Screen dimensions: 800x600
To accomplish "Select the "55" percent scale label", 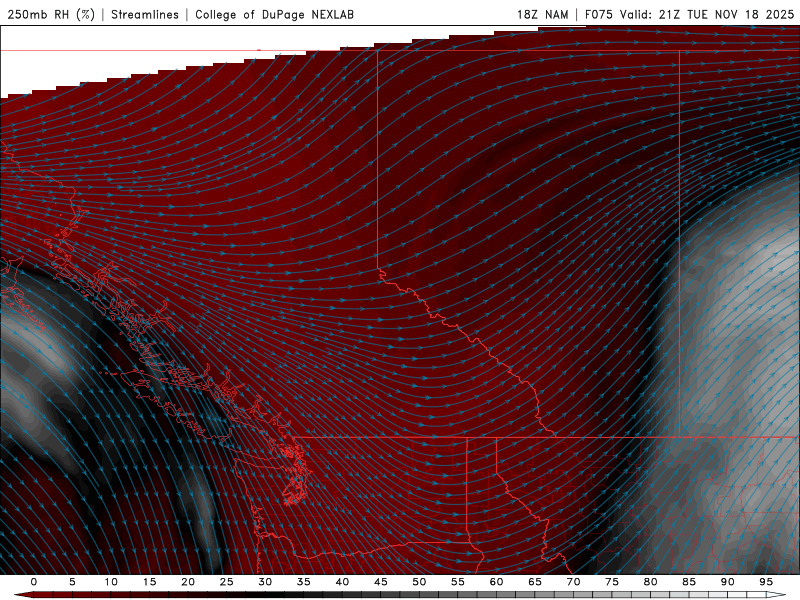I will click(458, 582).
